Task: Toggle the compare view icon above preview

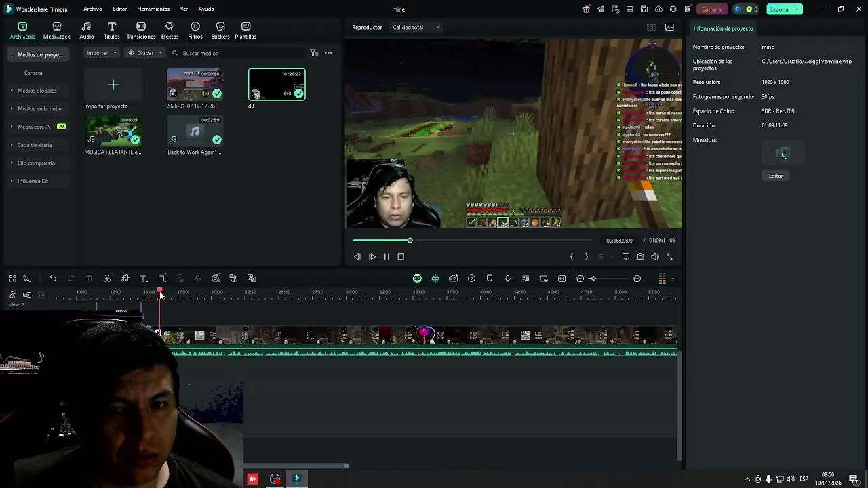Action: (x=651, y=28)
